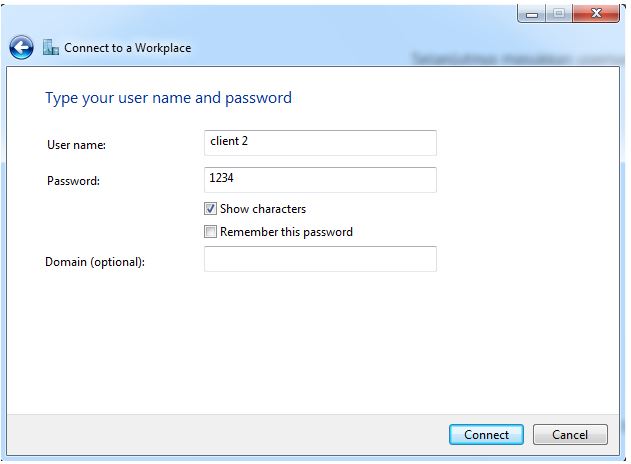Click the "User name:" label
Screen dimensions: 631x464
(x=76, y=145)
